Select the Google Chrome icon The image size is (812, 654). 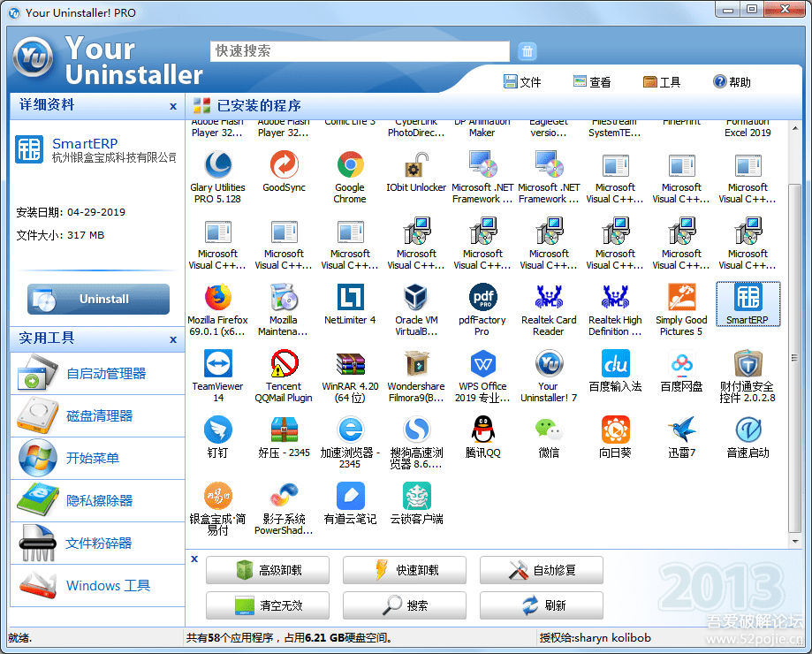pos(350,165)
